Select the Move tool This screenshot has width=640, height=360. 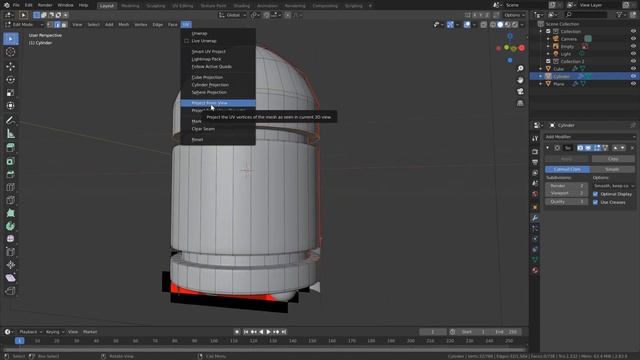pos(11,66)
